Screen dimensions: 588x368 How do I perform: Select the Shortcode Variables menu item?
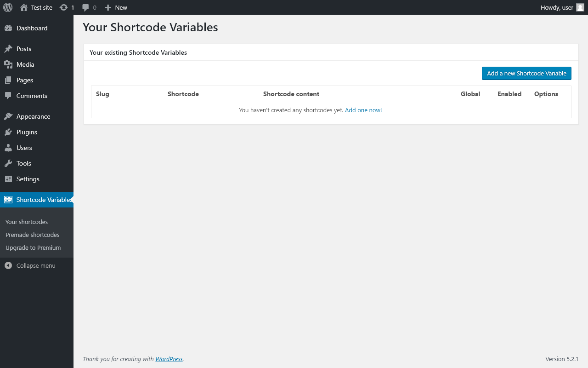[x=37, y=200]
